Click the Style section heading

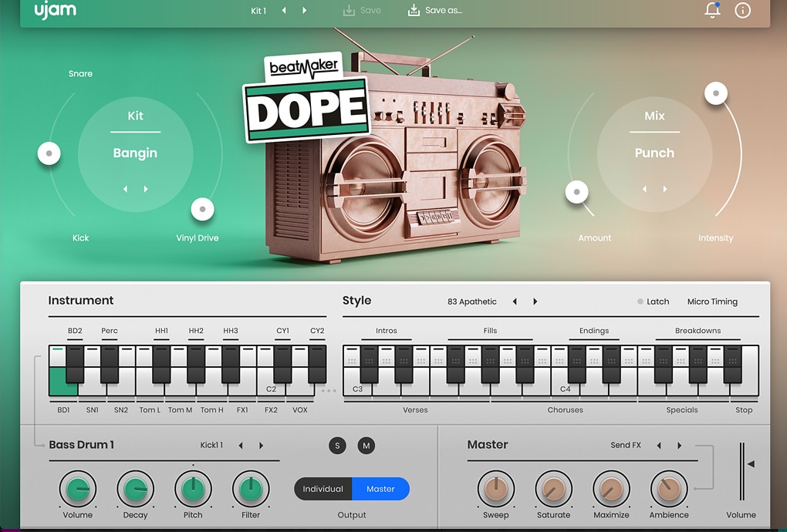coord(357,301)
